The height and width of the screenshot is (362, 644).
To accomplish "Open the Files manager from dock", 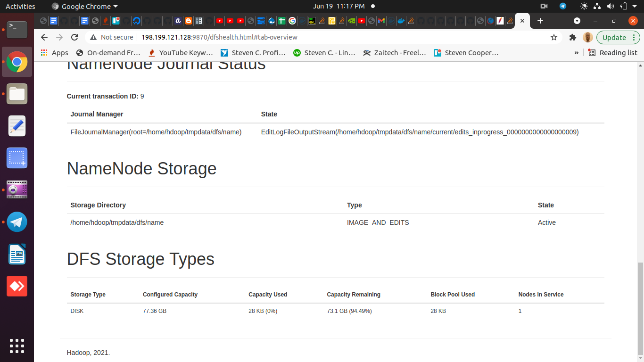I will 17,94.
